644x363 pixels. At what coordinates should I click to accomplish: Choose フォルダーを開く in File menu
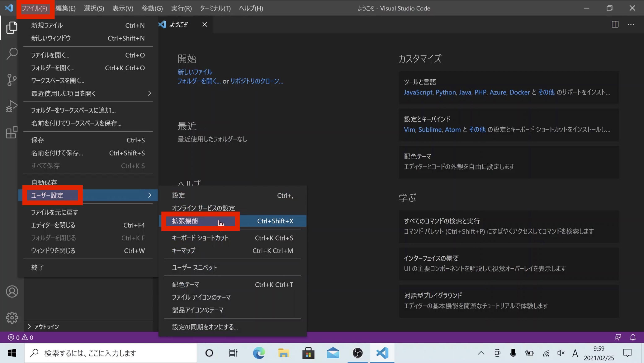88,68
